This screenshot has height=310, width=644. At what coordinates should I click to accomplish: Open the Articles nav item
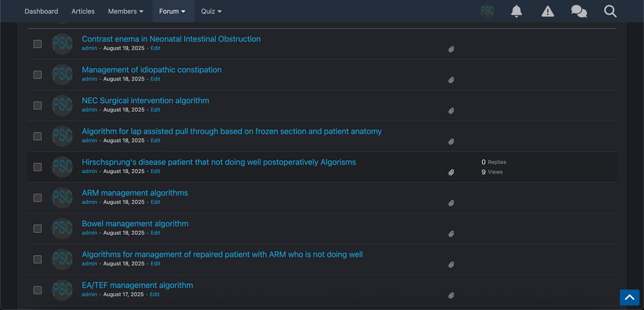point(83,11)
